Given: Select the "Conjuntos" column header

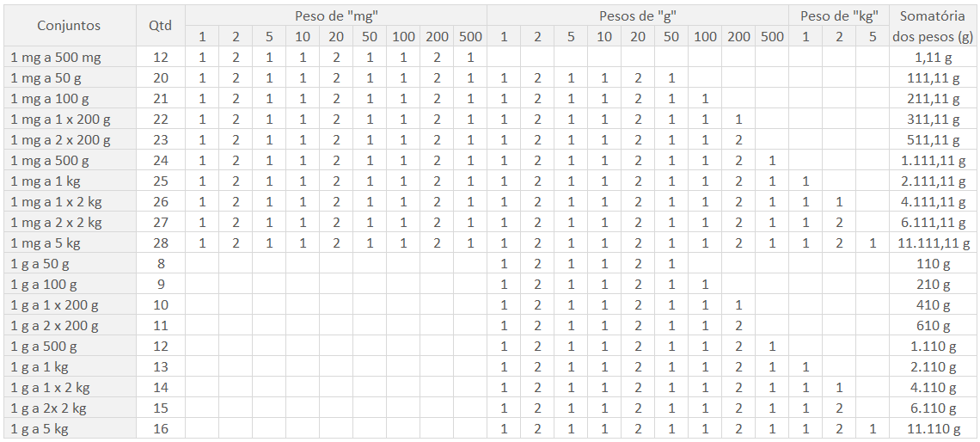Looking at the screenshot, I should point(70,26).
